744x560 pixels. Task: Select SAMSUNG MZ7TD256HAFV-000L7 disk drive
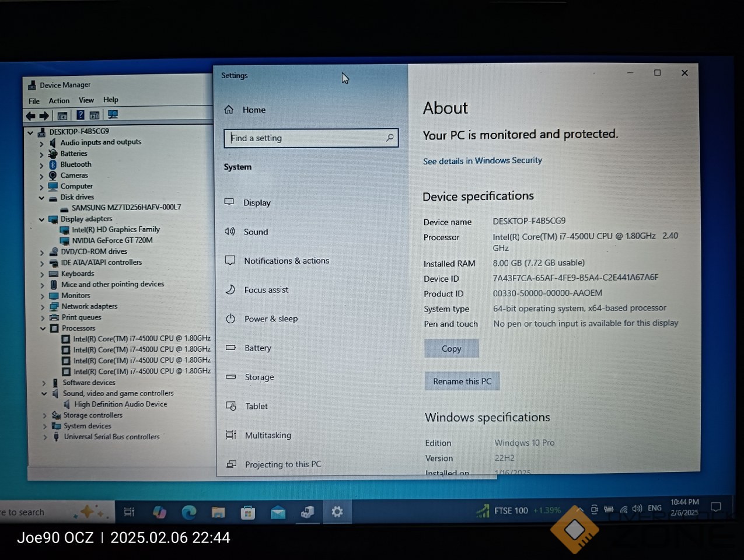pyautogui.click(x=126, y=207)
